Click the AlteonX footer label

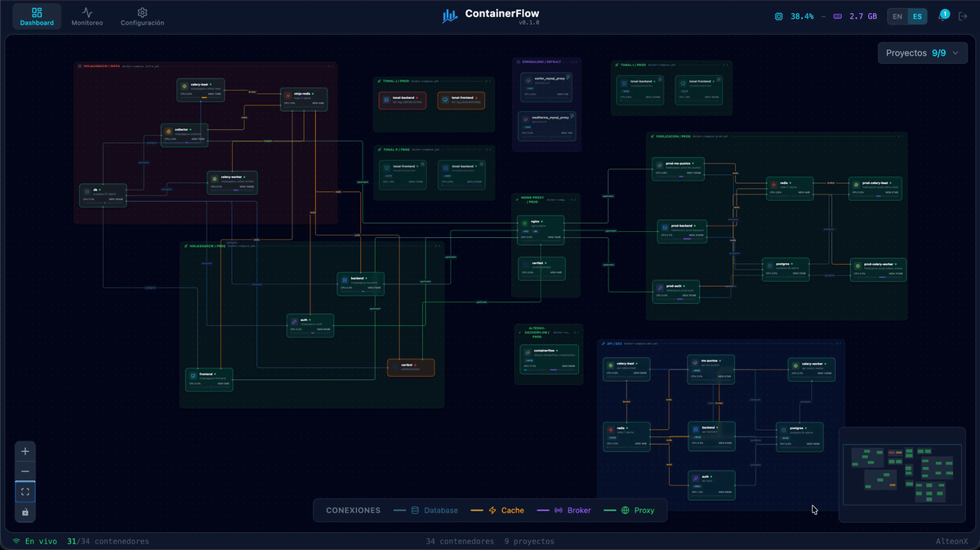[951, 541]
